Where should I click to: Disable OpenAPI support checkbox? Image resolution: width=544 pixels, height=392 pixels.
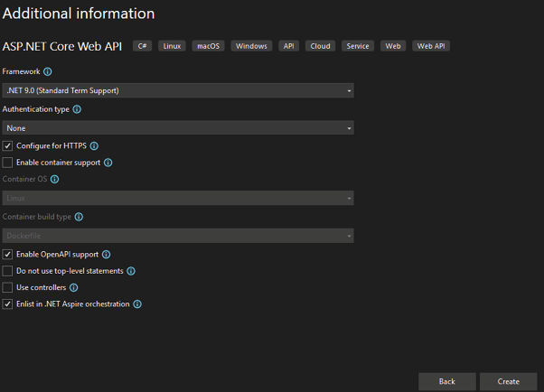point(8,255)
